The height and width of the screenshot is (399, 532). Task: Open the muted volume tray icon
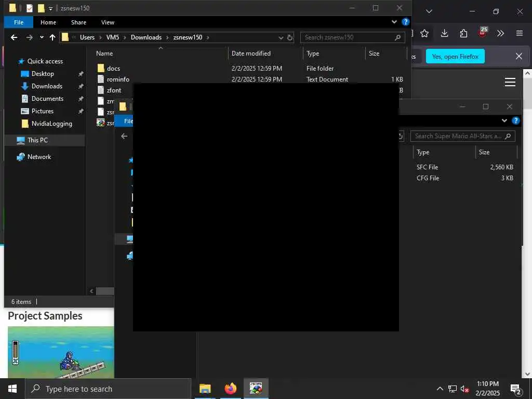[x=465, y=389]
